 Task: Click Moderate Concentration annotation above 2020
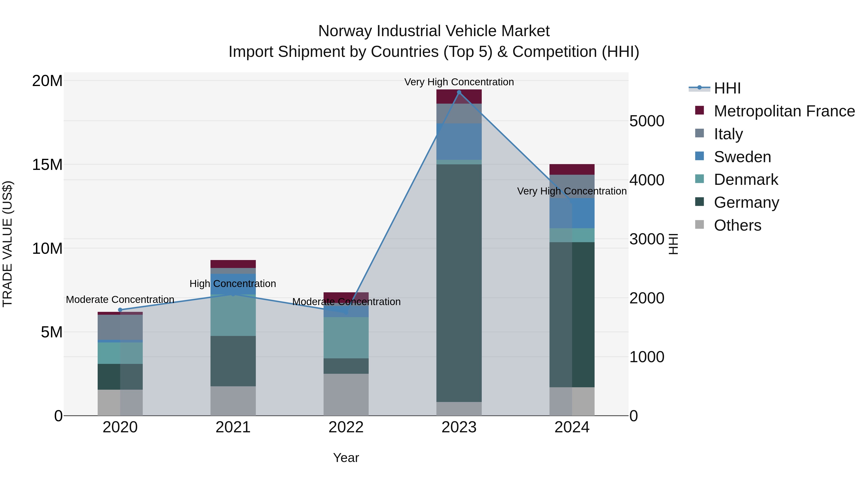tap(120, 299)
